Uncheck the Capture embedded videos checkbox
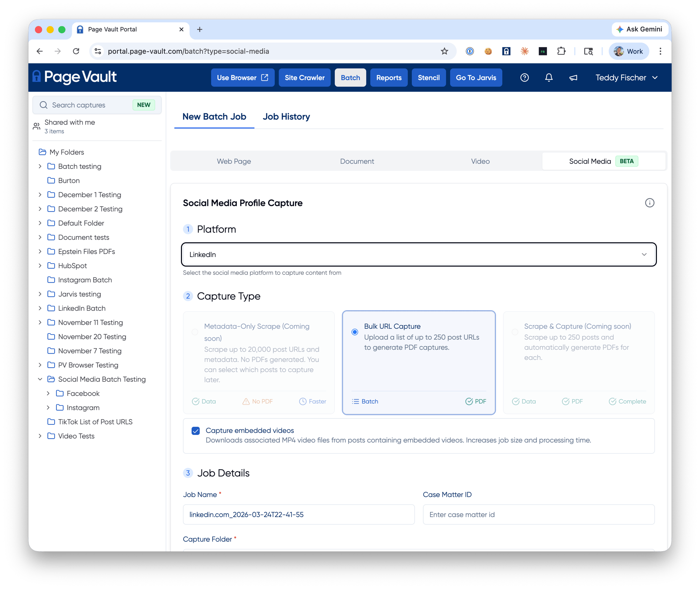700x589 pixels. pyautogui.click(x=196, y=431)
